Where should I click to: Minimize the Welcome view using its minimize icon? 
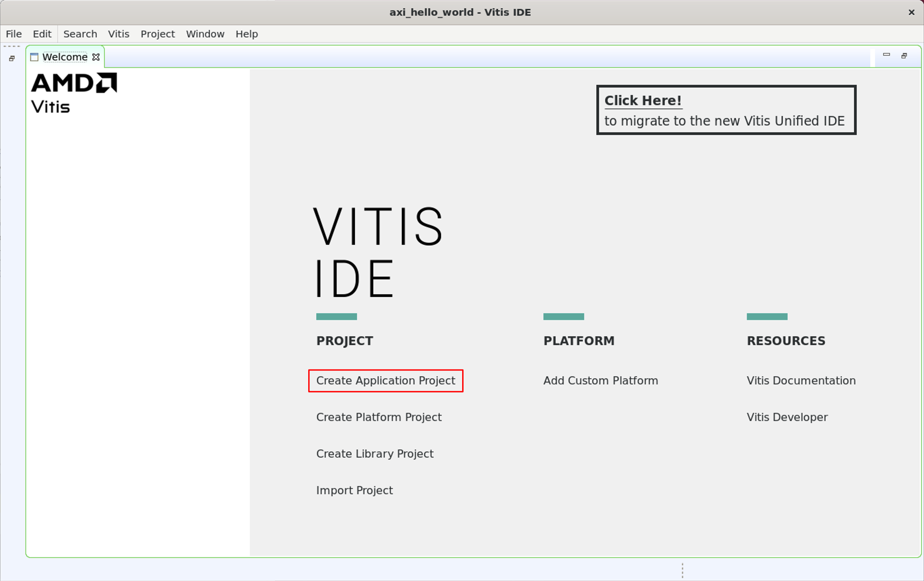click(887, 55)
